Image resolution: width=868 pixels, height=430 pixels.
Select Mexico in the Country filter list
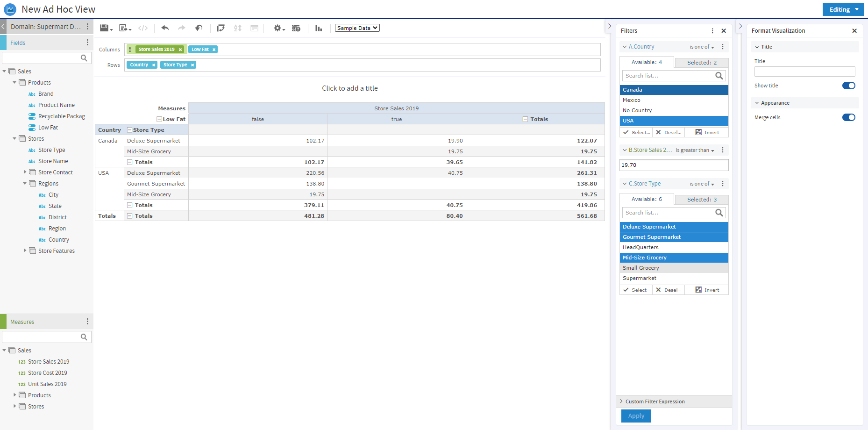pyautogui.click(x=674, y=100)
